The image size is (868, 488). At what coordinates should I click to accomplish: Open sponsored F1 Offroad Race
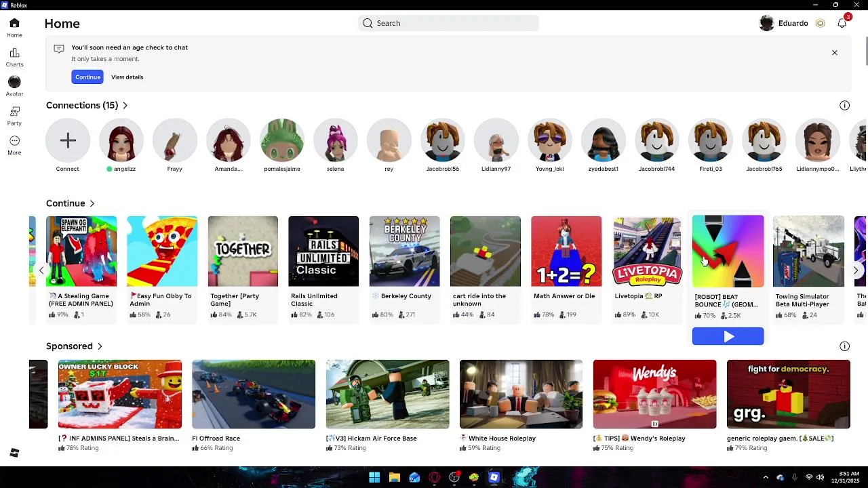click(254, 394)
